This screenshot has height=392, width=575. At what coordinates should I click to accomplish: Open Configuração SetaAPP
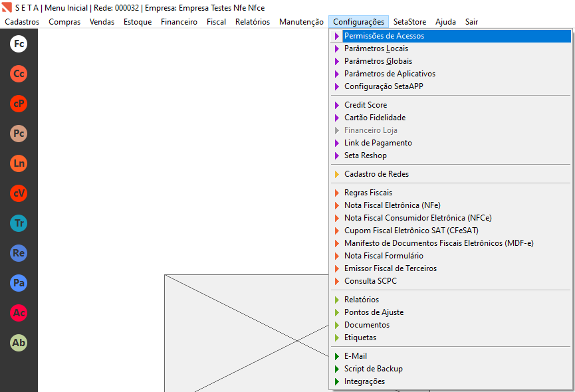(451, 86)
